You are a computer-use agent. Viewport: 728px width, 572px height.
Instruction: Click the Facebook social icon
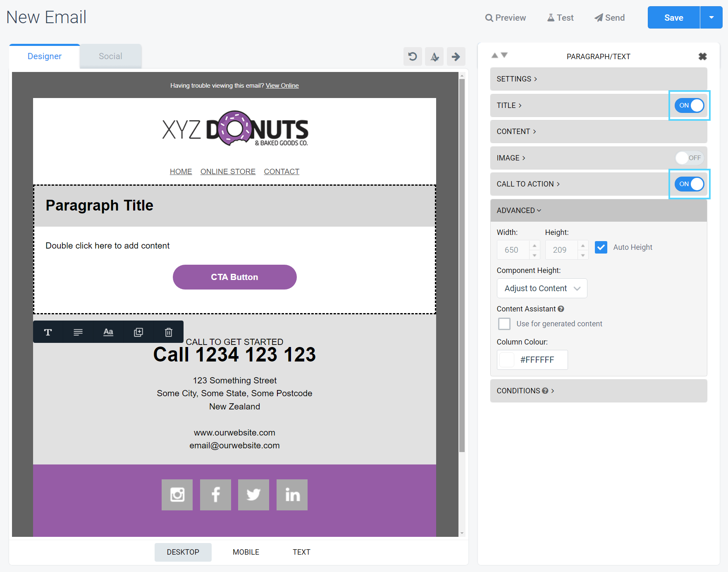215,495
